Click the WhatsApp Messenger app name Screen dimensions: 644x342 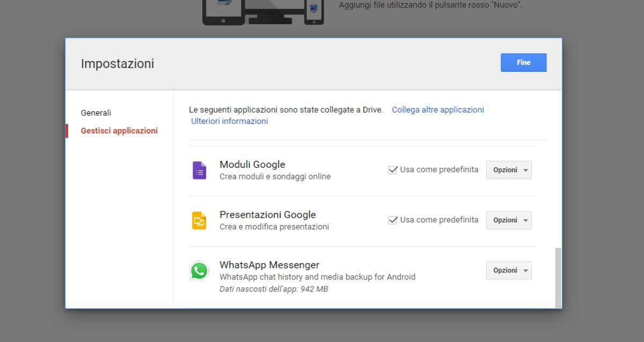pyautogui.click(x=269, y=264)
